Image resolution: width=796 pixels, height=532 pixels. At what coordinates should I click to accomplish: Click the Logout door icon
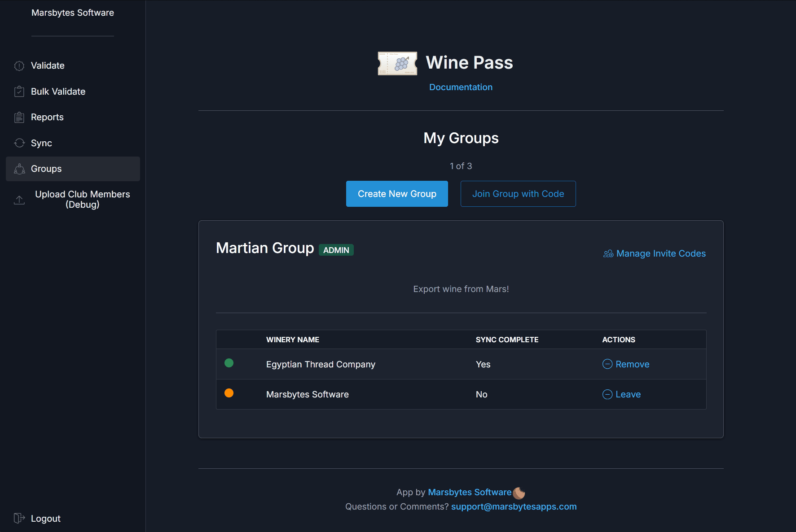point(19,518)
